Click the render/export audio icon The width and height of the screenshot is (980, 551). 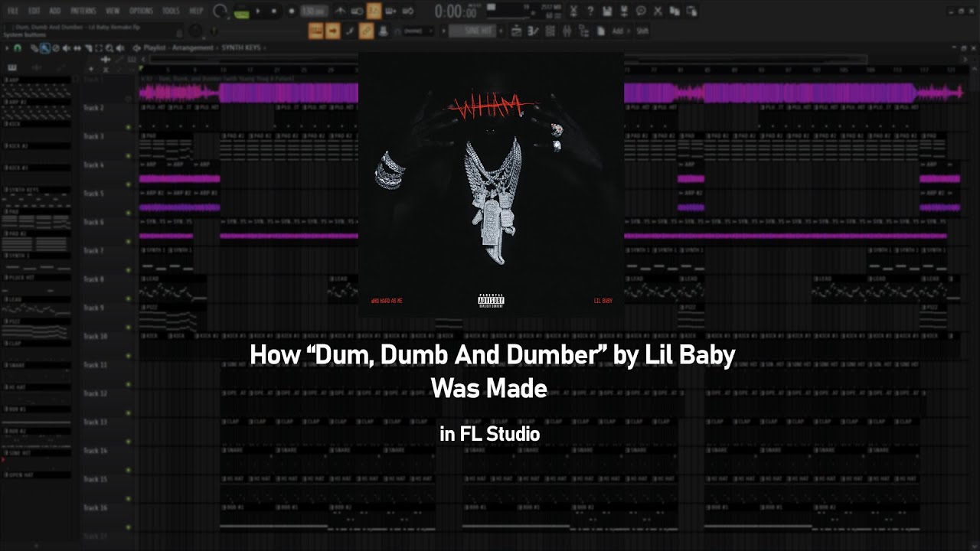point(624,11)
